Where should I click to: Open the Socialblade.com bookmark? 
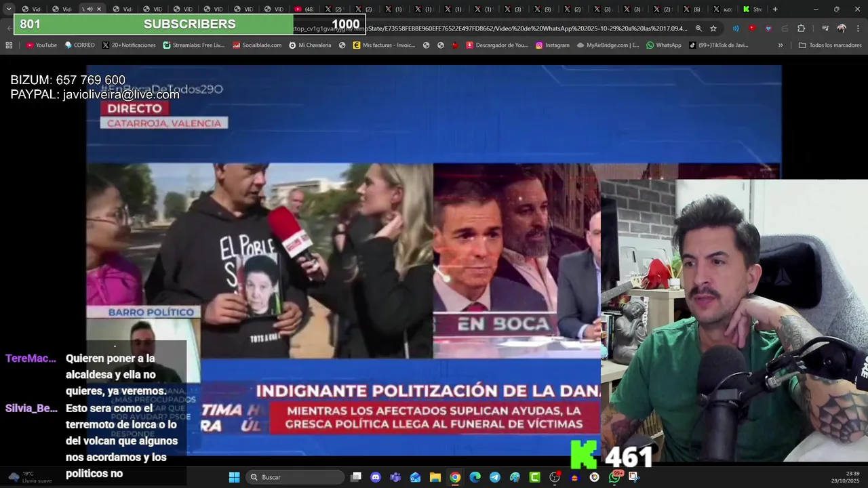click(x=257, y=45)
